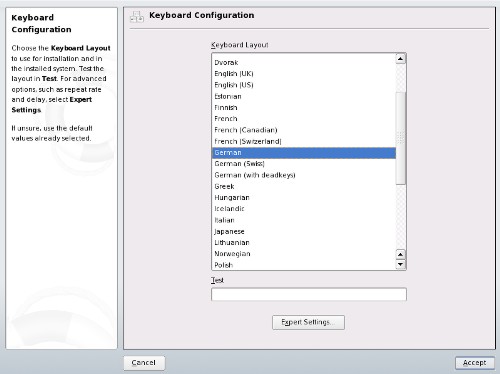500x374 pixels.
Task: Select the Norwegian layout entry
Action: pos(304,254)
